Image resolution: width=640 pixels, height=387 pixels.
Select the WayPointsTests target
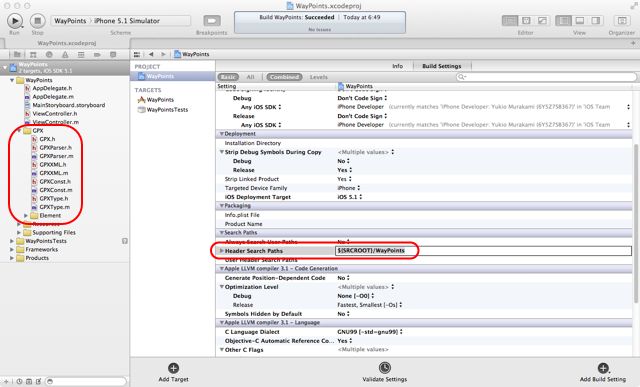[167, 110]
